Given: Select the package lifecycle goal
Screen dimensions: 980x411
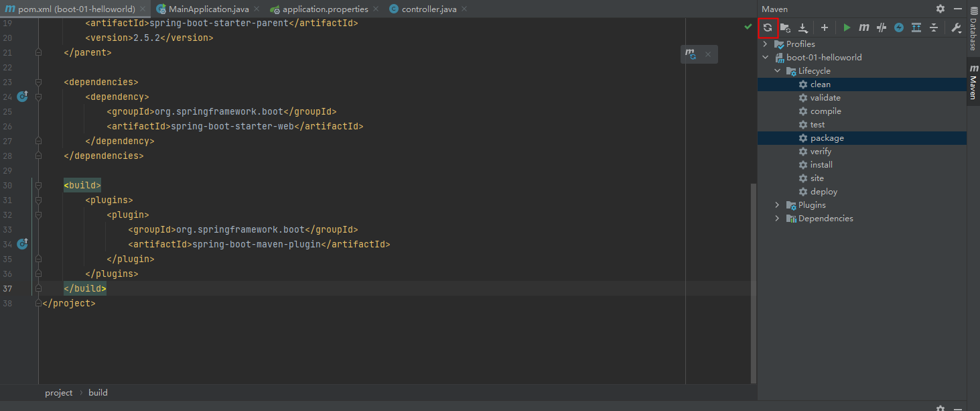Looking at the screenshot, I should (x=827, y=138).
